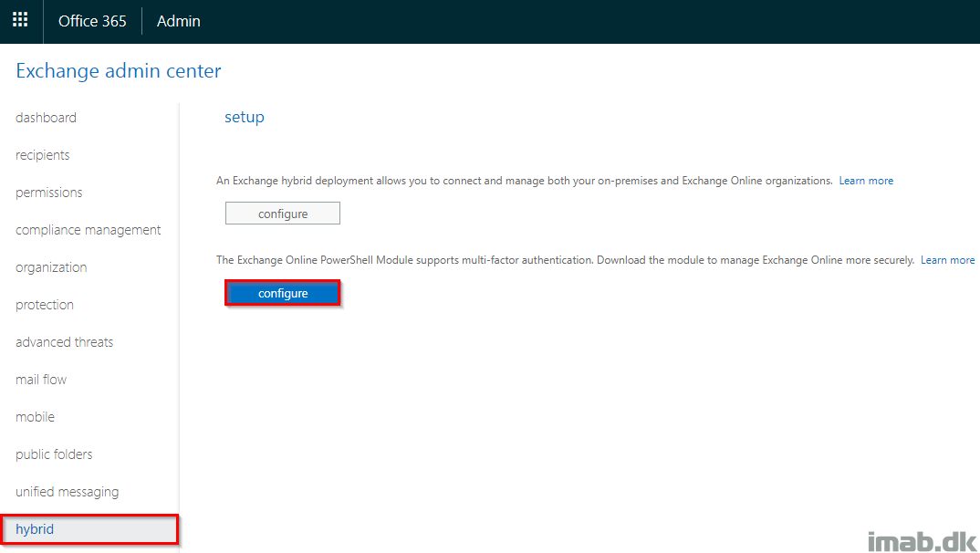Click the Exchange admin center title
Screen dimensions: 980x553
[x=118, y=70]
